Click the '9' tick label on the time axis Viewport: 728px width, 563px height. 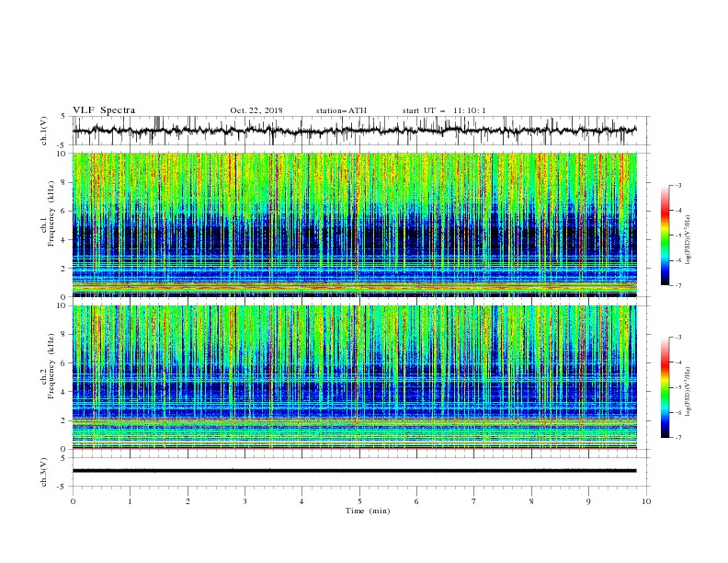pos(588,501)
